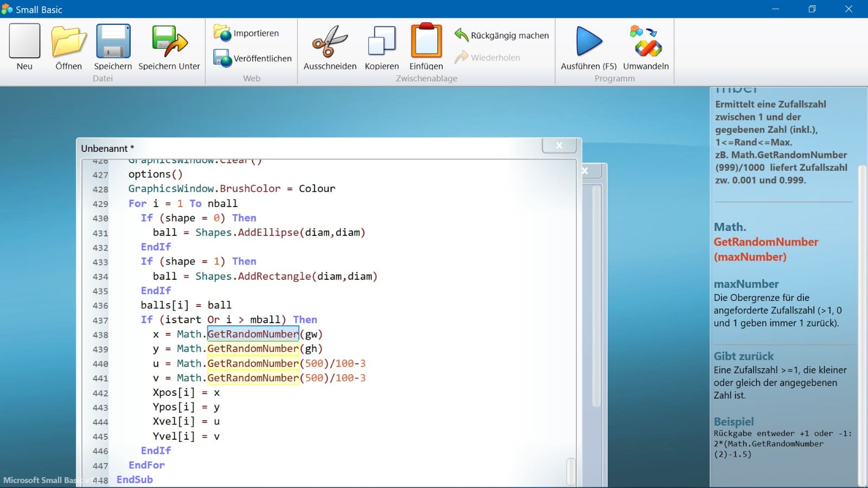Screen dimensions: 868x488
Task: Click GetRandomNumber on line 440
Action: [253, 363]
